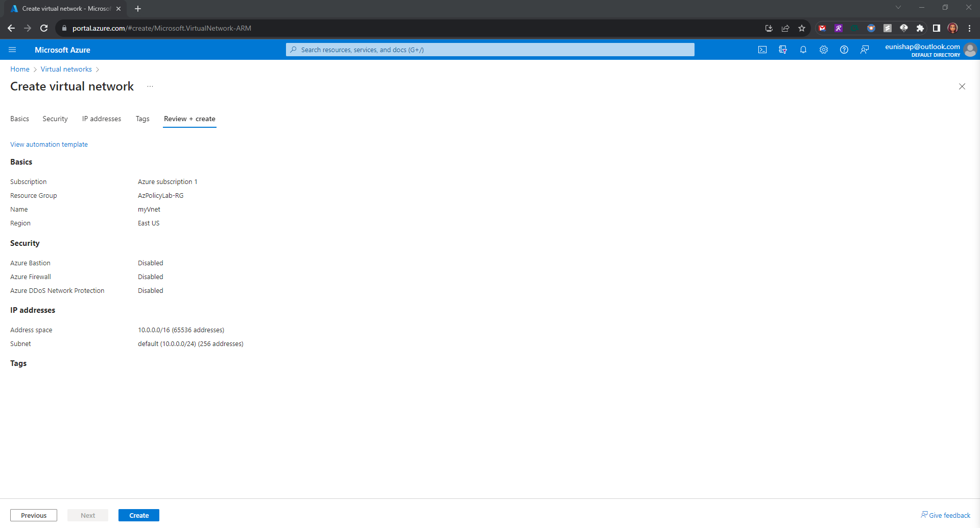Open portal Settings gear
Viewport: 980px width, 528px height.
[824, 50]
